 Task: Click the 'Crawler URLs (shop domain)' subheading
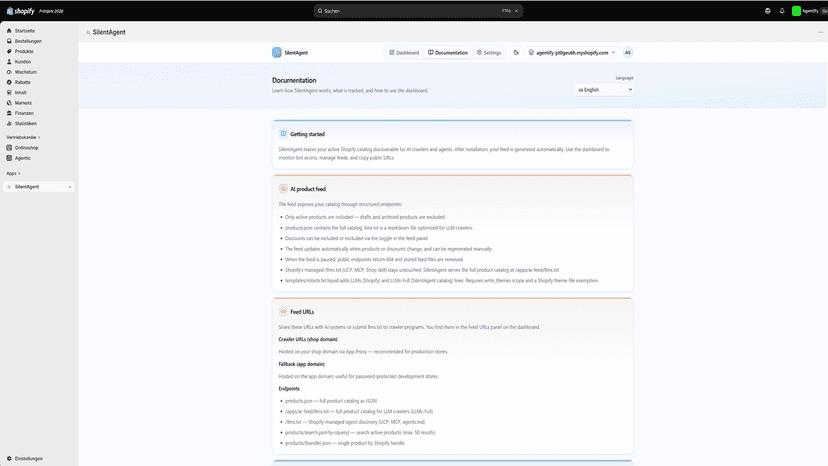point(308,339)
